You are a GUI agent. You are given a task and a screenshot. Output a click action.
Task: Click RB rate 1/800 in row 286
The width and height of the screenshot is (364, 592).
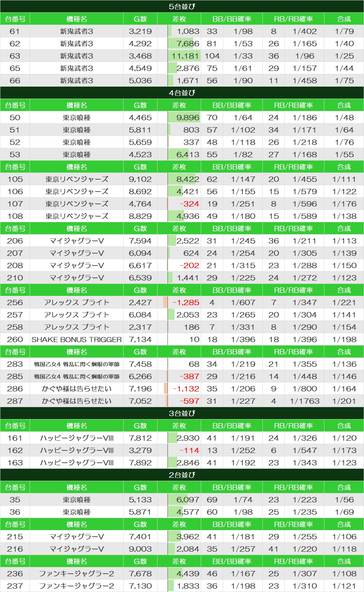coord(304,389)
